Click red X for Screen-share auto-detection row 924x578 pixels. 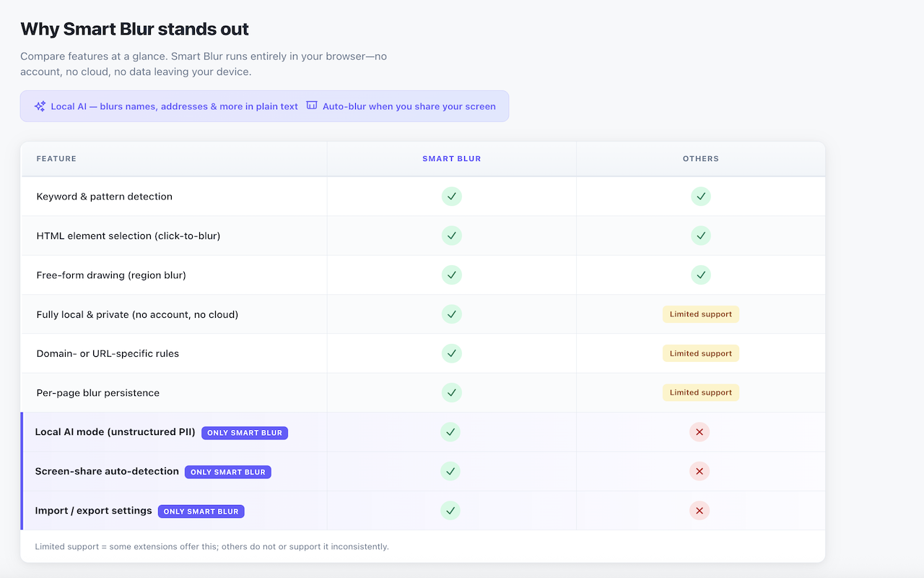coord(699,471)
